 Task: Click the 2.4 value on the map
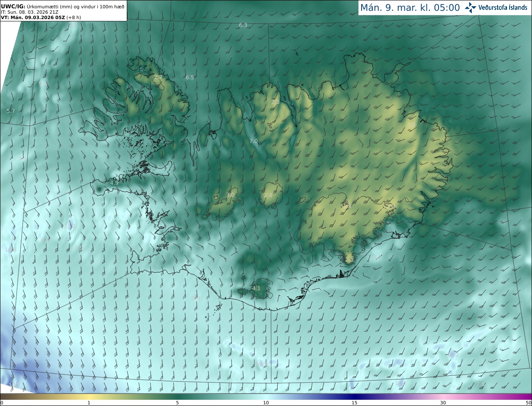[x=268, y=196]
